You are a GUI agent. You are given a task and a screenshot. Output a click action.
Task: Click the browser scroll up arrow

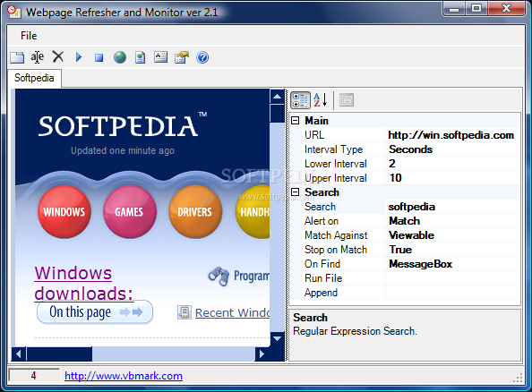point(278,97)
